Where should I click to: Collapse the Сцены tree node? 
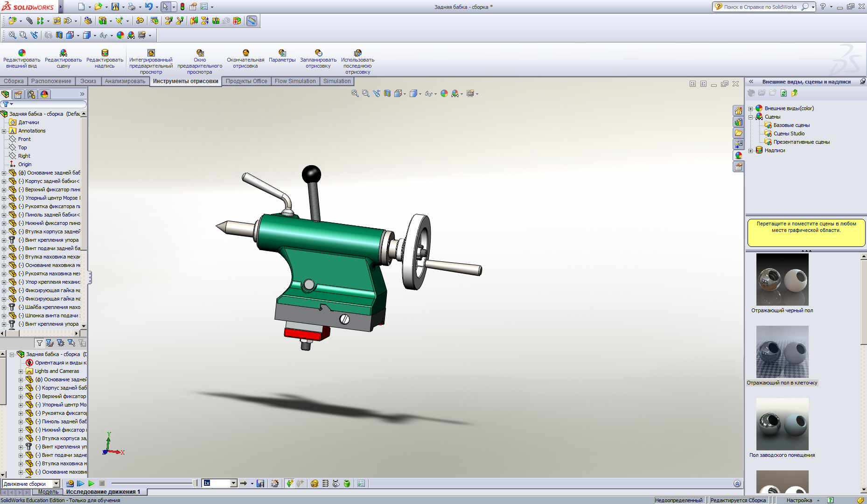(751, 117)
